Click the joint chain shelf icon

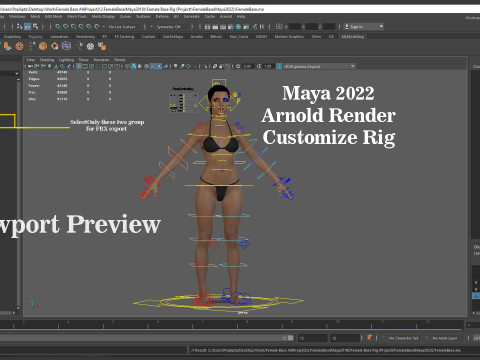(x=32, y=46)
